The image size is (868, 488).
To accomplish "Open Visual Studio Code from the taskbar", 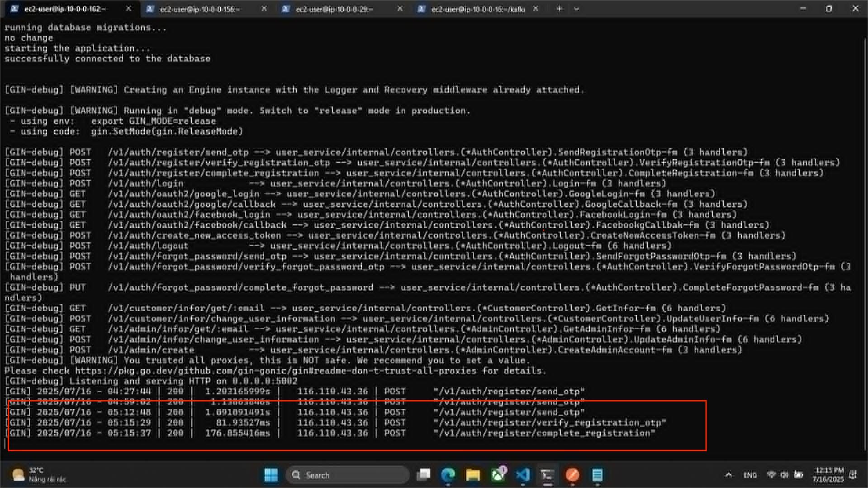I will [523, 475].
